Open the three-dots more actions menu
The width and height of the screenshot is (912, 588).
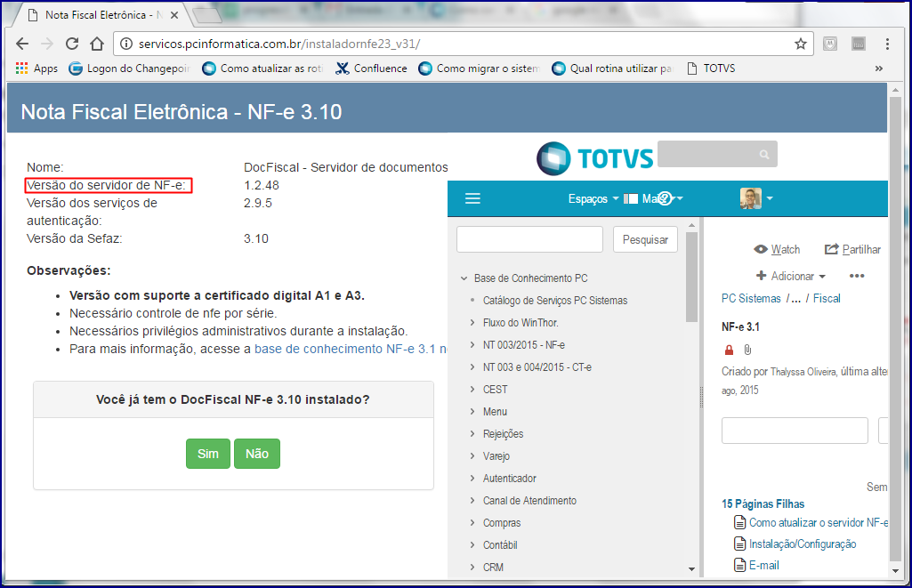coord(857,277)
